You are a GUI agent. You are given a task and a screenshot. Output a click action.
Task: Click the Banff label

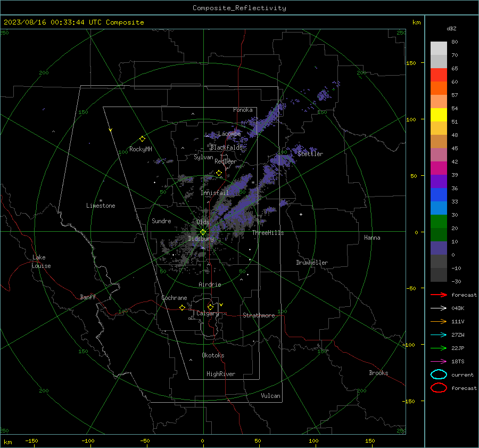(88, 297)
